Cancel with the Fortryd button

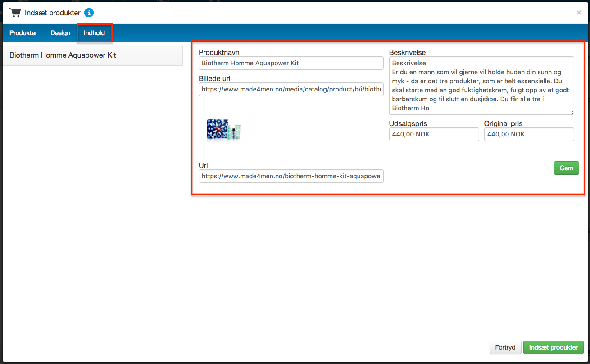point(505,347)
